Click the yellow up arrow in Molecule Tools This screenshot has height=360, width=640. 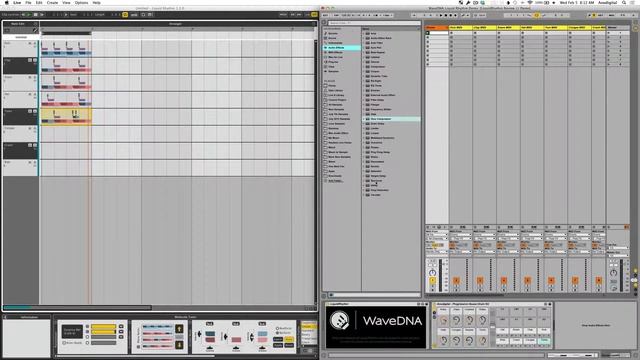179,329
